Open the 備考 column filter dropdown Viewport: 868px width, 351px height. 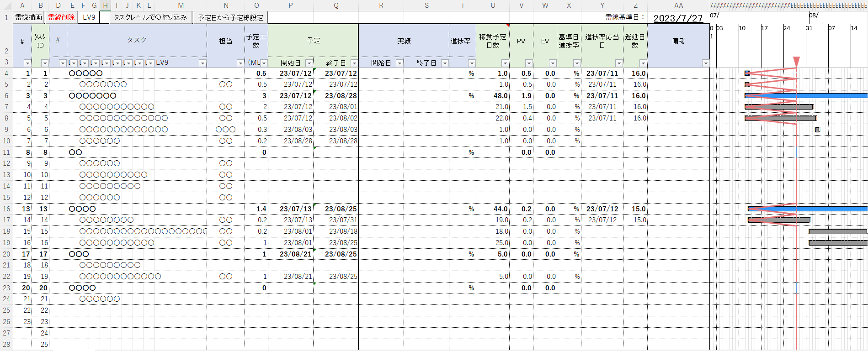[706, 63]
